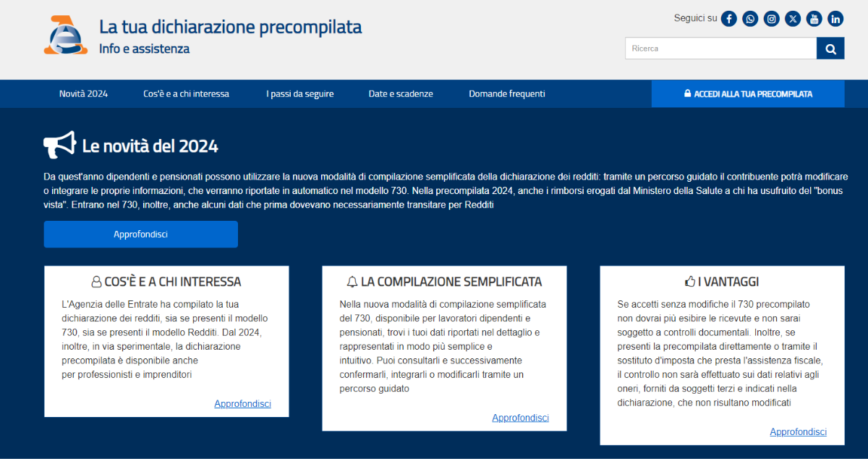Select I passi da seguire menu
The image size is (868, 459).
coord(299,94)
